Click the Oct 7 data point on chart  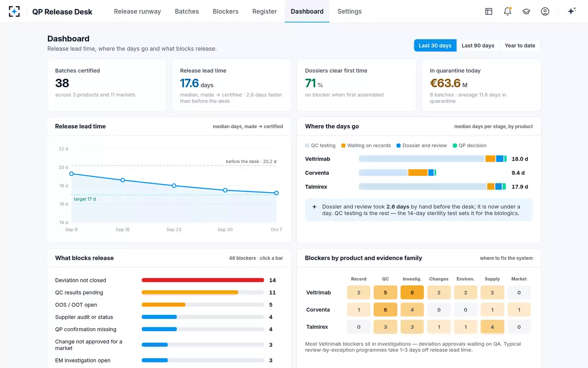click(x=276, y=193)
